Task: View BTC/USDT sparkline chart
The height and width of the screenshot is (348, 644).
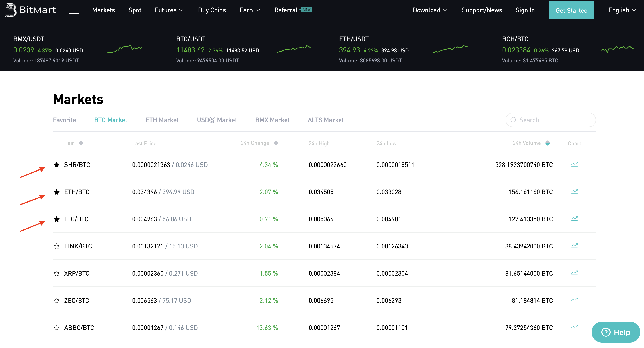Action: [294, 49]
